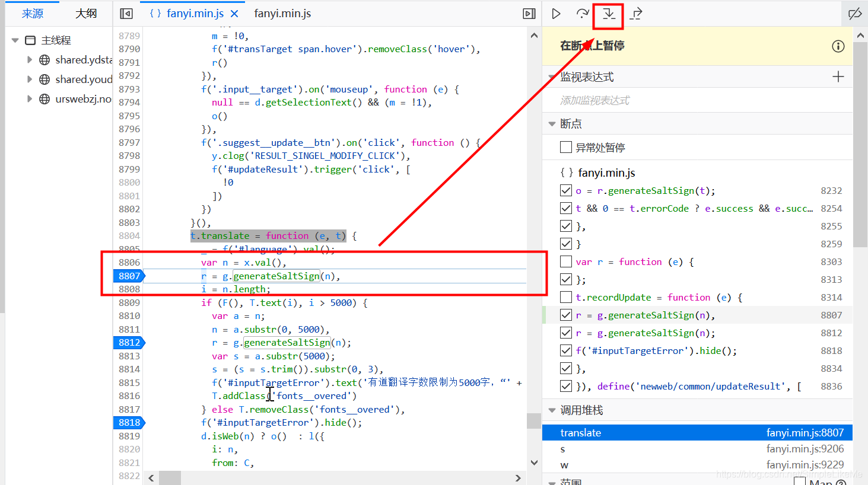
Task: Uncheck breakpoint at line 8313
Action: click(x=566, y=279)
